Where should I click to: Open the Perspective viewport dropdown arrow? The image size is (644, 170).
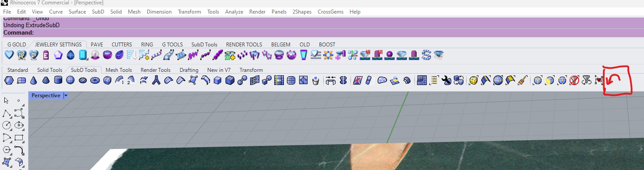click(66, 96)
